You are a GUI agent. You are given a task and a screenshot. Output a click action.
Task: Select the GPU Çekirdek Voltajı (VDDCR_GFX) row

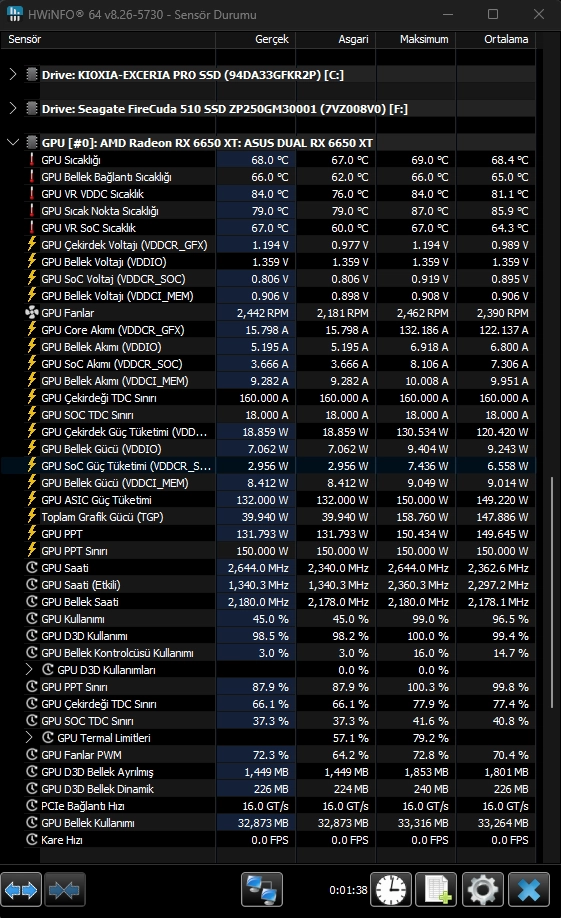click(268, 245)
